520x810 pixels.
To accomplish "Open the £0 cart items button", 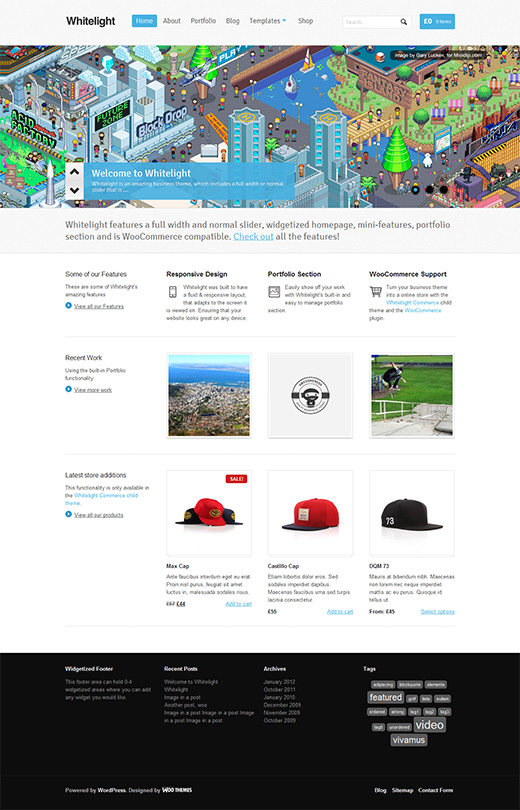I will point(437,21).
